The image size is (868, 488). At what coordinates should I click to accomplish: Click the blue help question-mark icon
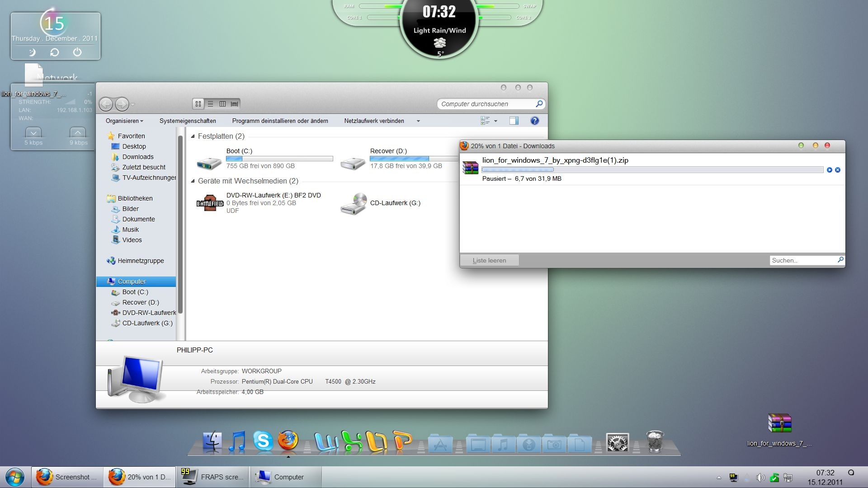tap(534, 121)
